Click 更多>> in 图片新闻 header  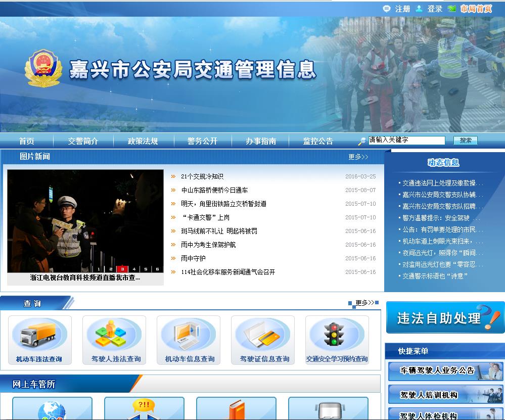coord(358,157)
